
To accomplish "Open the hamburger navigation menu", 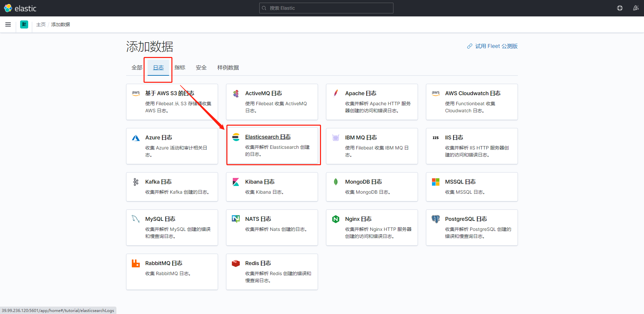I will click(8, 24).
